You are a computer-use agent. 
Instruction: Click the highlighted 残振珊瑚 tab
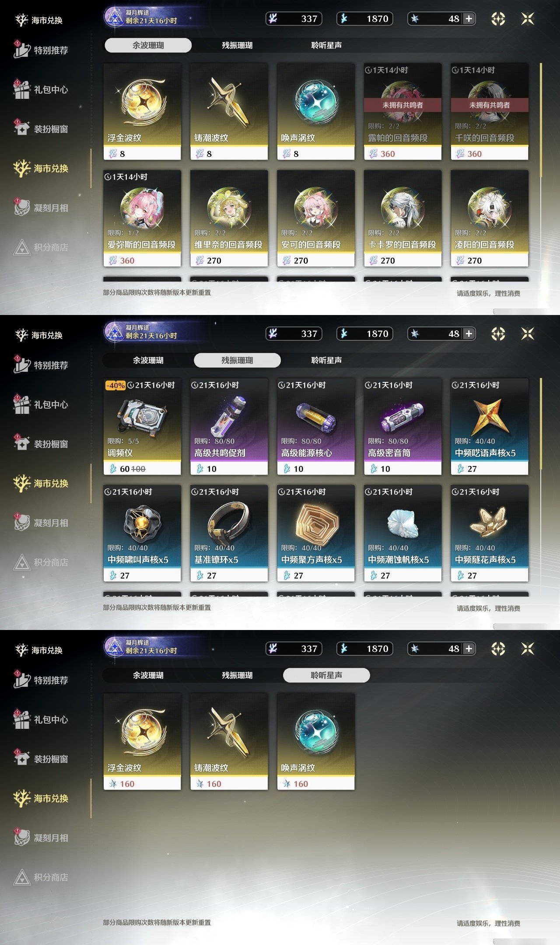coord(237,360)
